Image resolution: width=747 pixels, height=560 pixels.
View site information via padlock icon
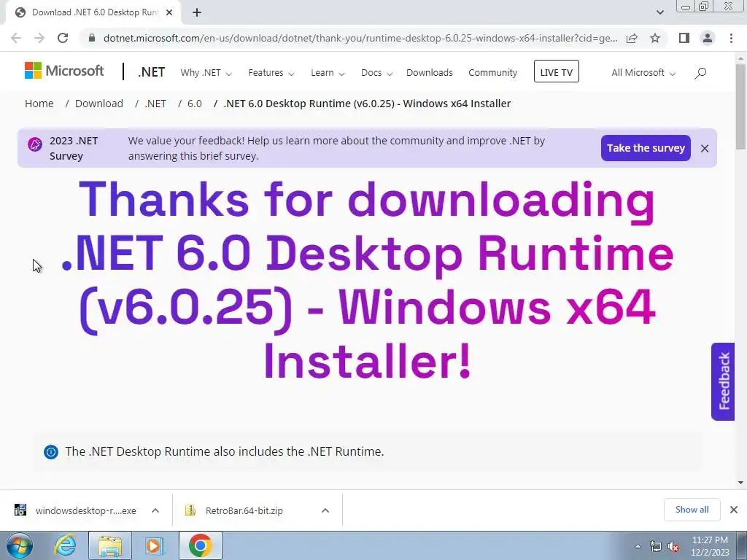(92, 38)
